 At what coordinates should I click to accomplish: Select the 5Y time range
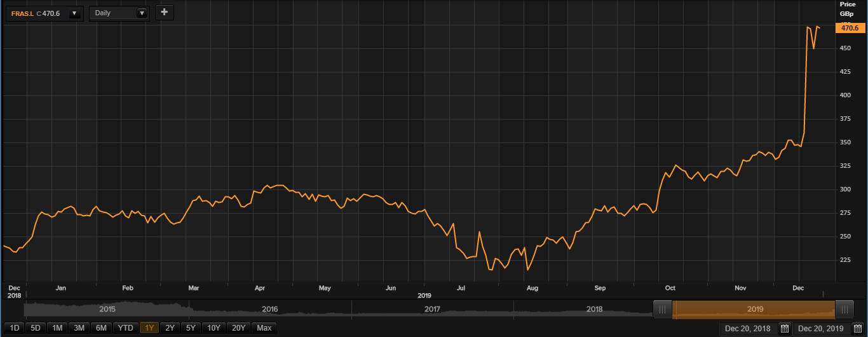point(191,328)
